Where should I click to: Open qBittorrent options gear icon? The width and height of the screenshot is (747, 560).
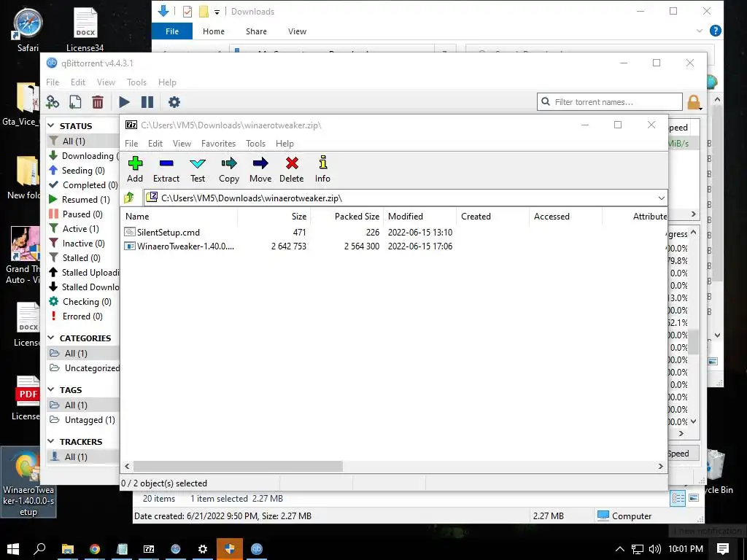pos(174,102)
